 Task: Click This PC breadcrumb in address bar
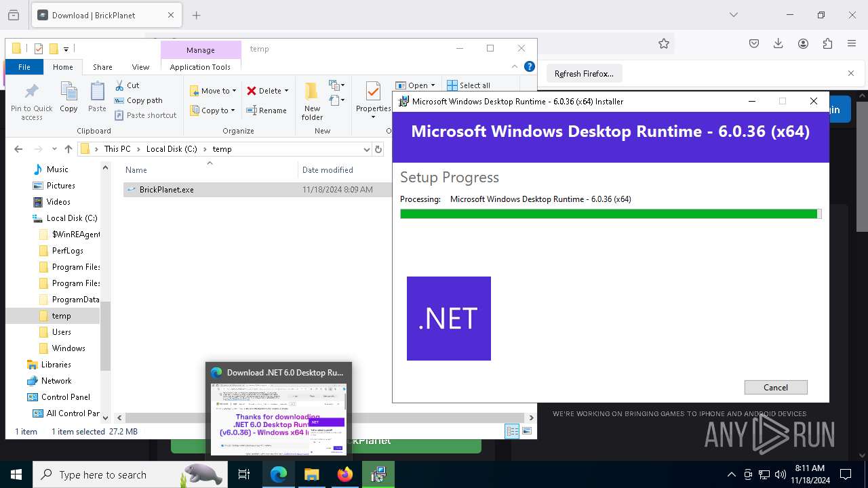click(117, 149)
